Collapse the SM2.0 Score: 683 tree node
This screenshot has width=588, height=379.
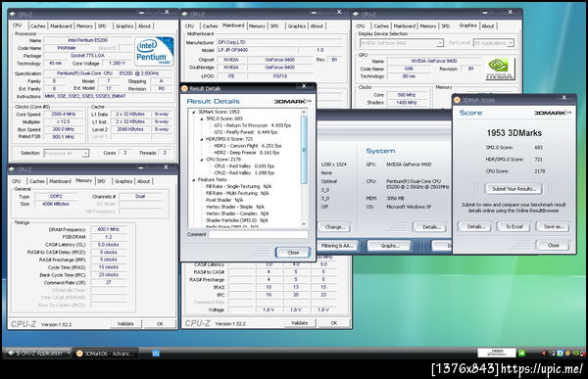click(201, 118)
